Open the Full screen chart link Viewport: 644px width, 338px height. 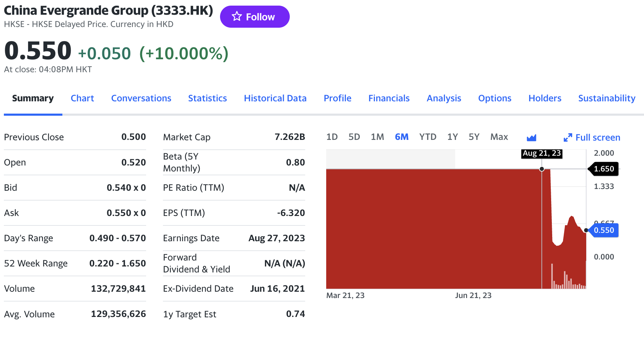592,137
